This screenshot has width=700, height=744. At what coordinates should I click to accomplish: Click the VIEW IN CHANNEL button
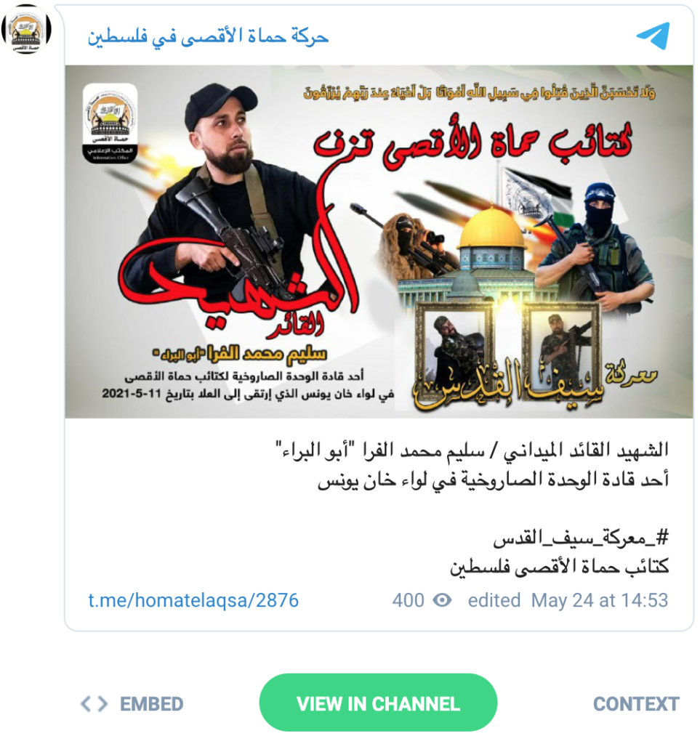click(x=378, y=703)
